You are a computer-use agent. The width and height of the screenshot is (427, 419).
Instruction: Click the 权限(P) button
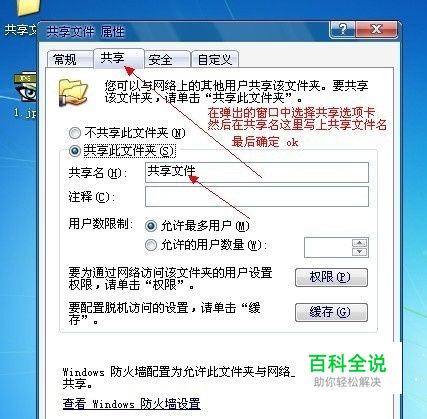[331, 277]
